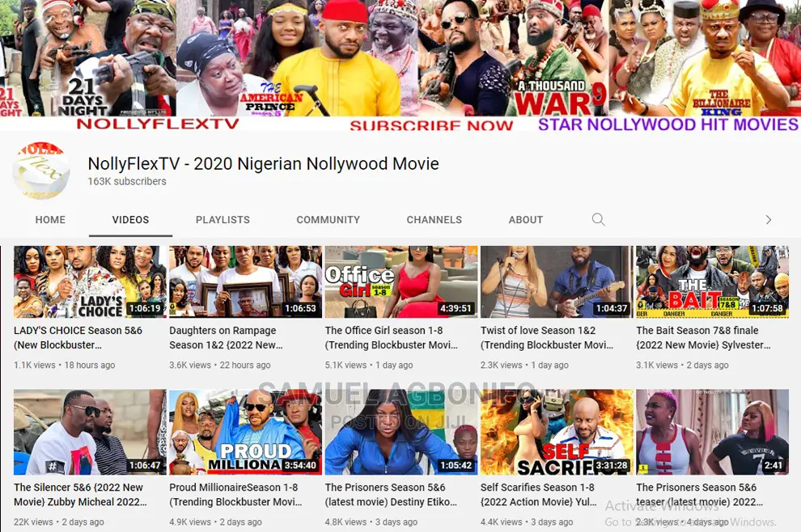The width and height of the screenshot is (801, 532).
Task: Open The Bait Season 7&8 thumbnail
Action: 713,282
